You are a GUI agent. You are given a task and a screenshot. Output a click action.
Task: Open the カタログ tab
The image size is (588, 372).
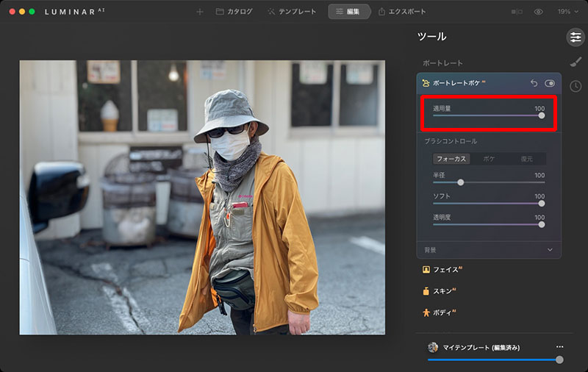pyautogui.click(x=234, y=12)
